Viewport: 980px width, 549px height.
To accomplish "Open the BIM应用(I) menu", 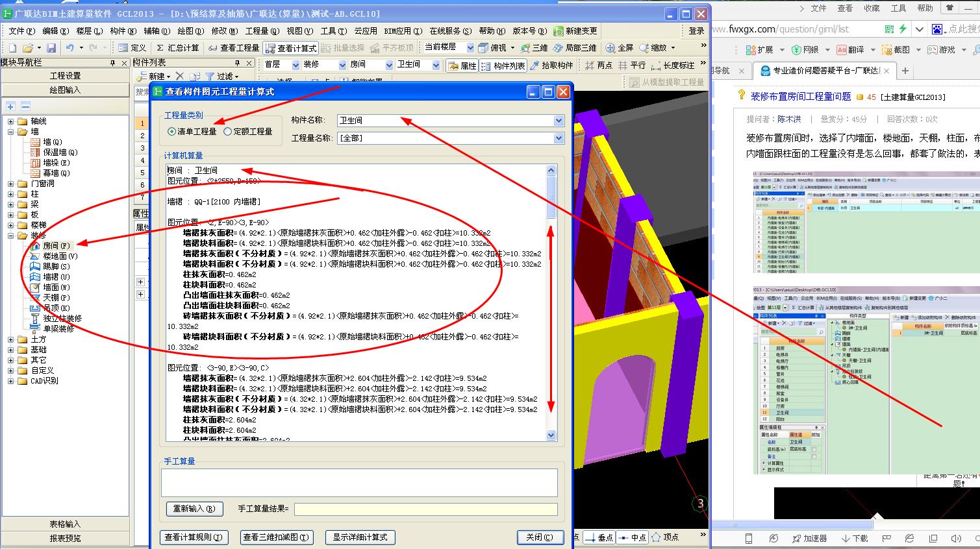I will pos(403,30).
